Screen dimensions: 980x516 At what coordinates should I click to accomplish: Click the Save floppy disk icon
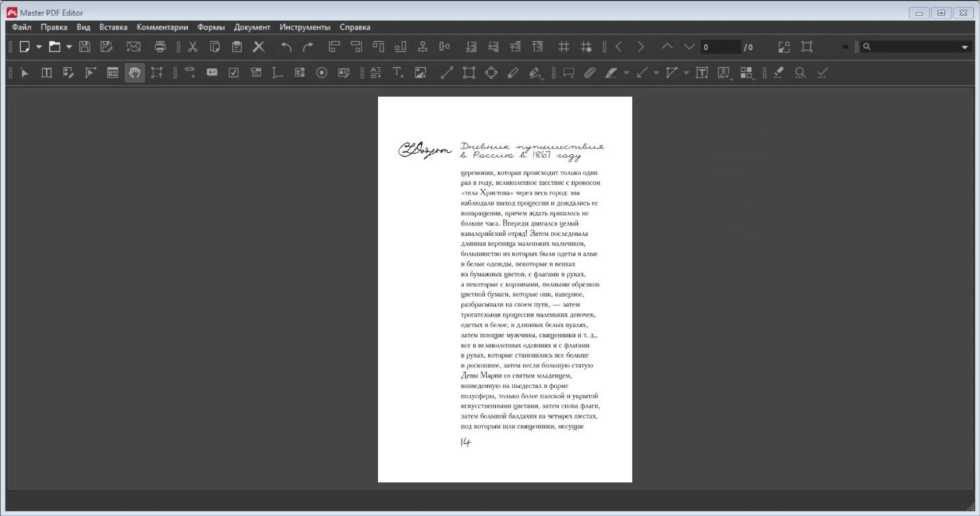[84, 47]
